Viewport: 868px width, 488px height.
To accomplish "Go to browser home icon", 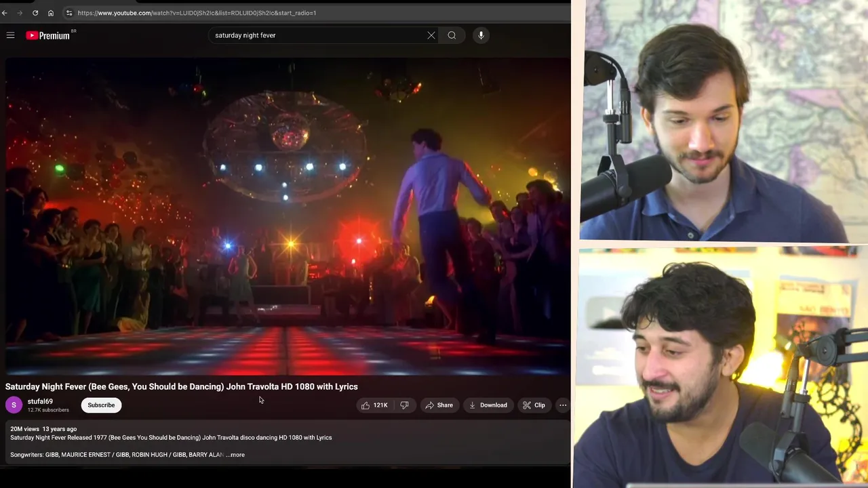I will point(50,13).
